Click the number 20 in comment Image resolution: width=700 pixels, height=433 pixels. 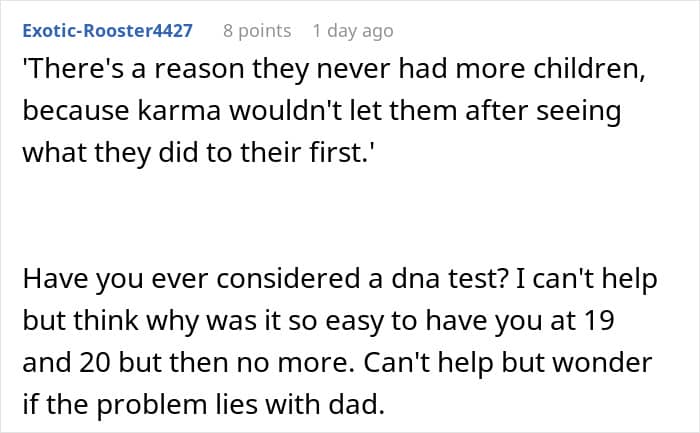point(95,363)
